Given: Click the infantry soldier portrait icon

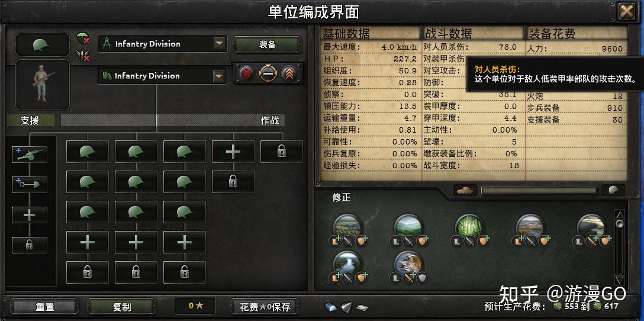Looking at the screenshot, I should [x=43, y=85].
